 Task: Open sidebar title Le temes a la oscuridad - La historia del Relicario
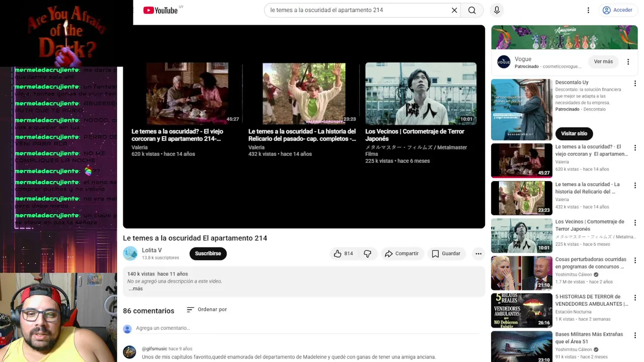(x=587, y=188)
